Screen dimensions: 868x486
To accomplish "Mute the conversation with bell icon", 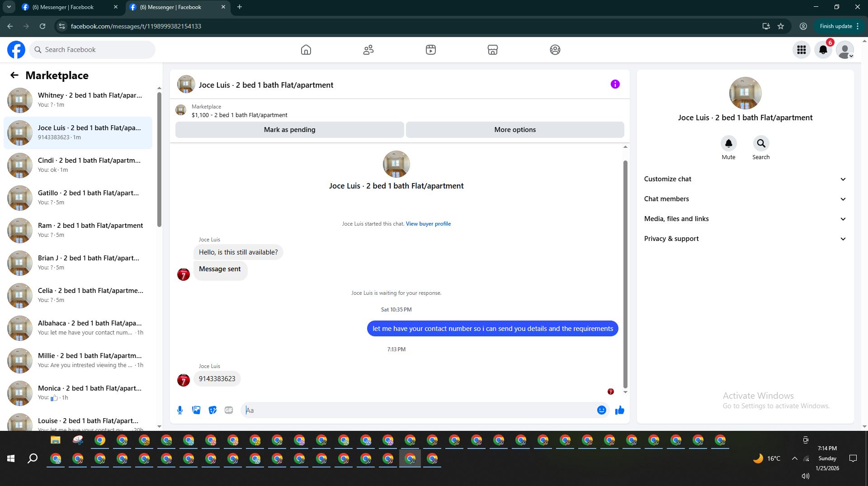I will click(x=729, y=143).
